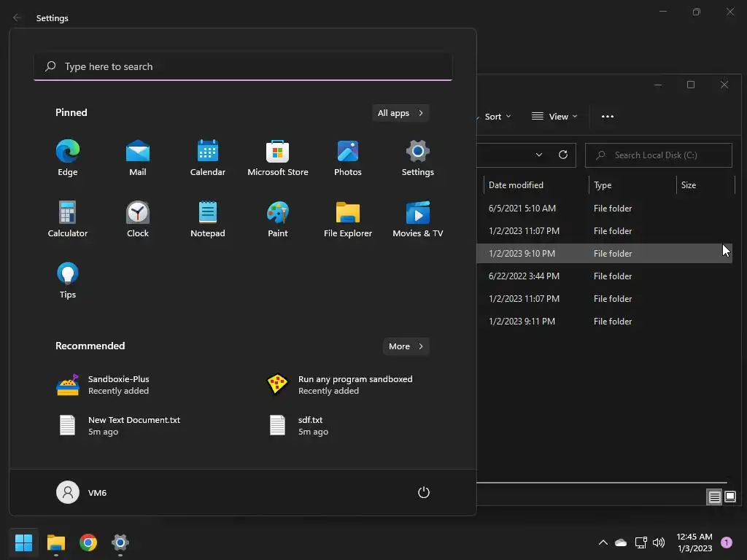
Task: Select the row dated 6/5/2021 5:10 AM
Action: coord(604,209)
